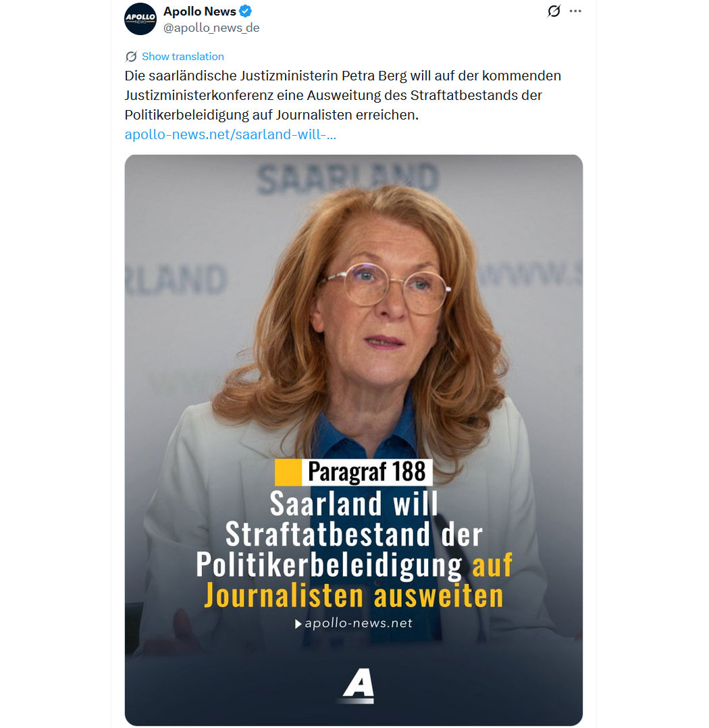The height and width of the screenshot is (728, 709).
Task: Click the woman's round glasses in the photo
Action: pos(386,287)
